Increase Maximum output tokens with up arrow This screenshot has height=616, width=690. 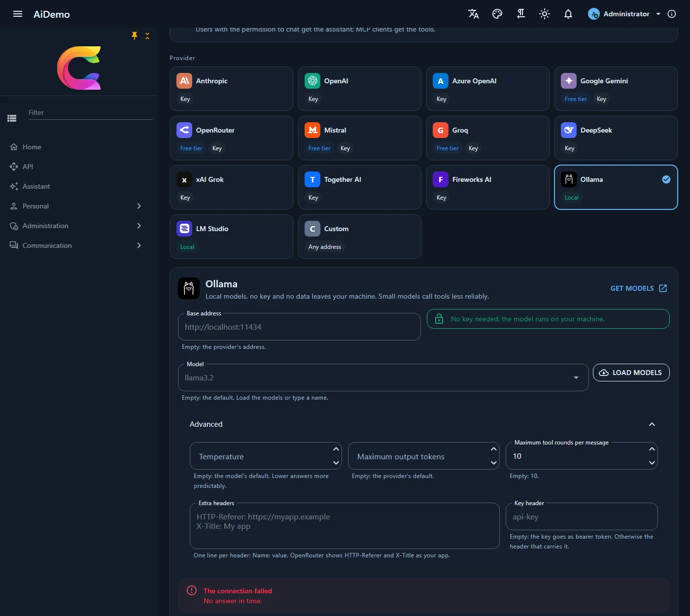(x=494, y=449)
